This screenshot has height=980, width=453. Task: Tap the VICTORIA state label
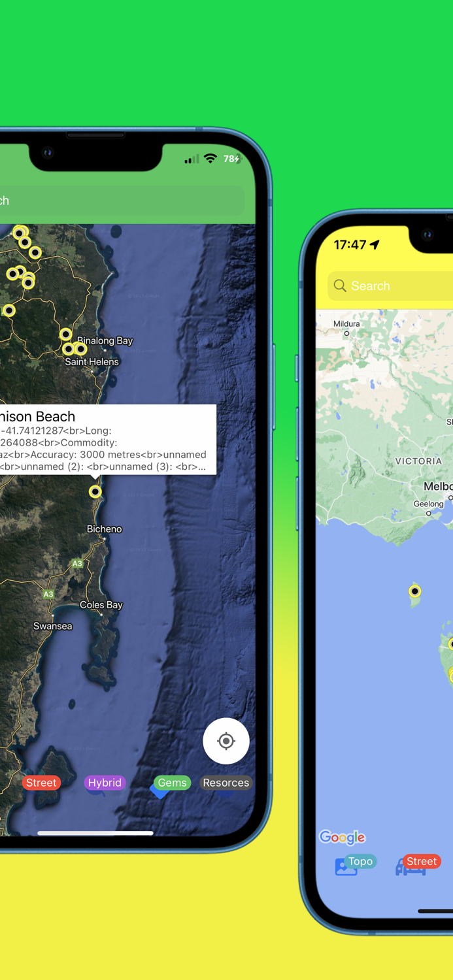[x=418, y=461]
